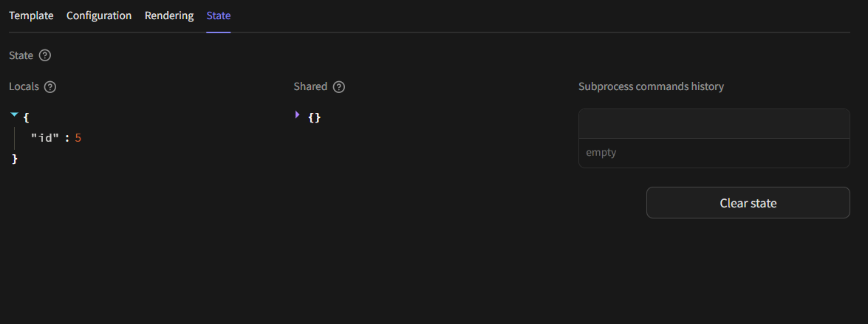868x324 pixels.
Task: Collapse the Locals JSON tree arrow
Action: click(x=14, y=115)
